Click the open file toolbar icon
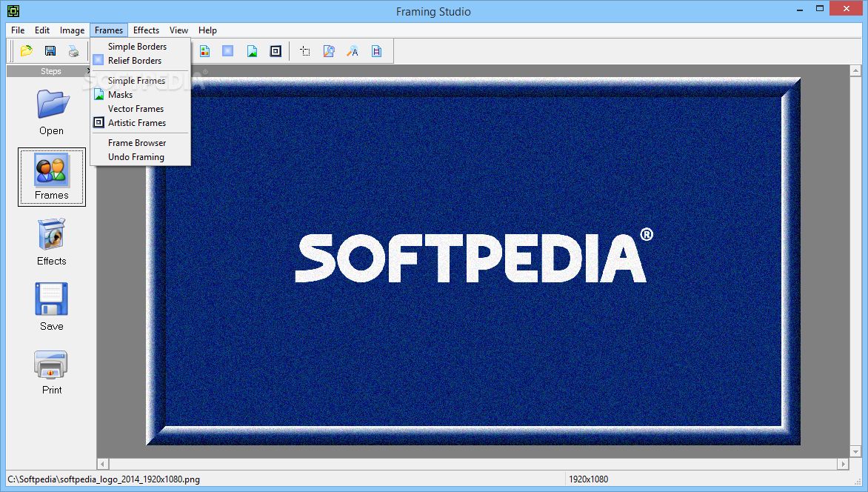 tap(26, 51)
